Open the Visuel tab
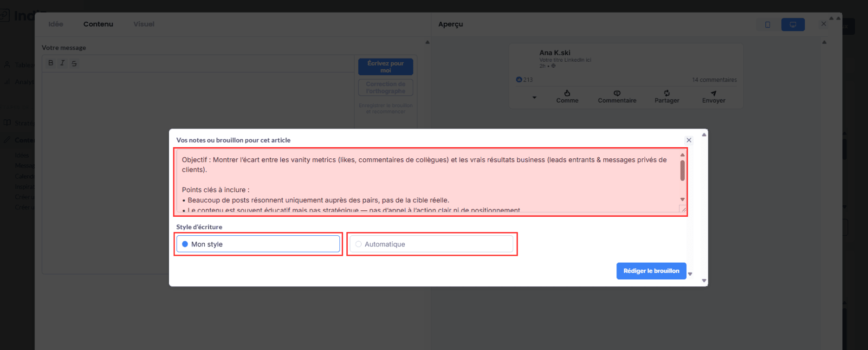The width and height of the screenshot is (868, 350). point(144,24)
